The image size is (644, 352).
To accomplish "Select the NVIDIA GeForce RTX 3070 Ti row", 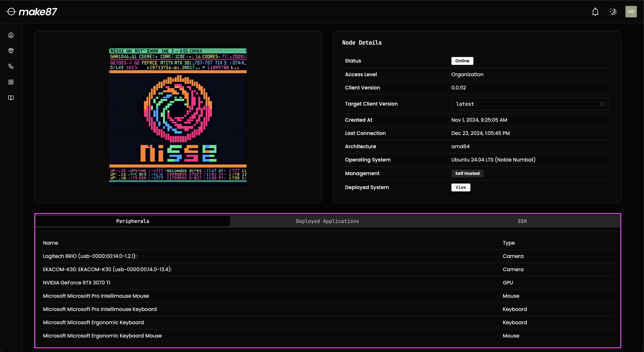I will (327, 283).
